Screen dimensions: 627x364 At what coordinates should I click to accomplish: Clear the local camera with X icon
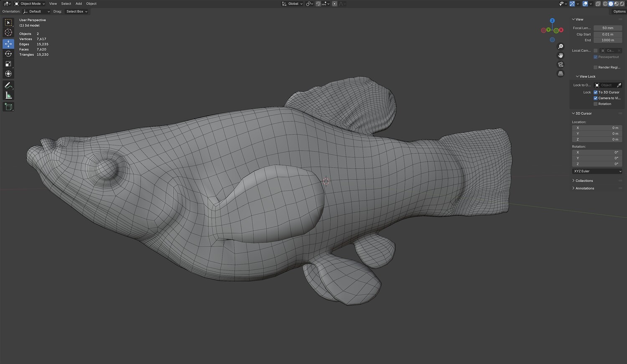619,51
